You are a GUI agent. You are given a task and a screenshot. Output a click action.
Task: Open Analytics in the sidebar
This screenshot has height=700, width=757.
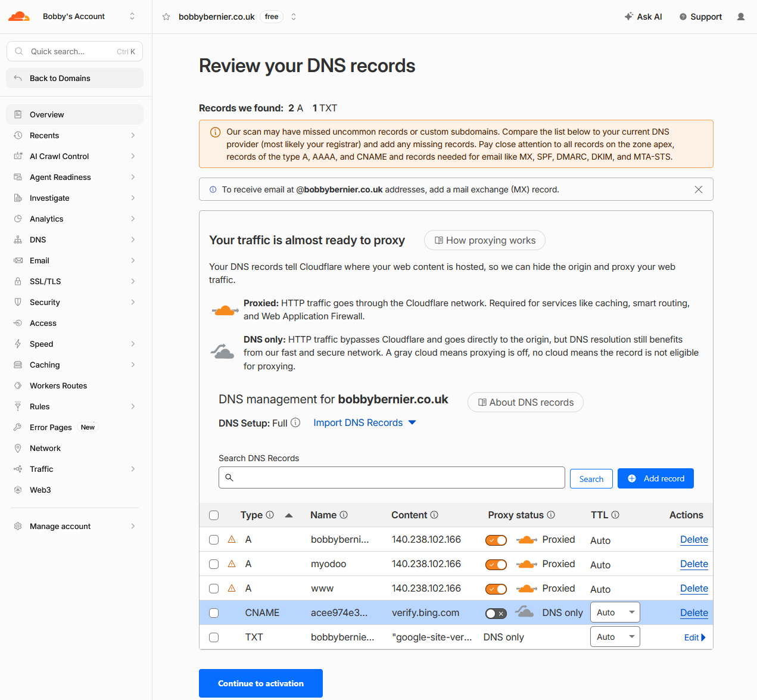click(74, 219)
